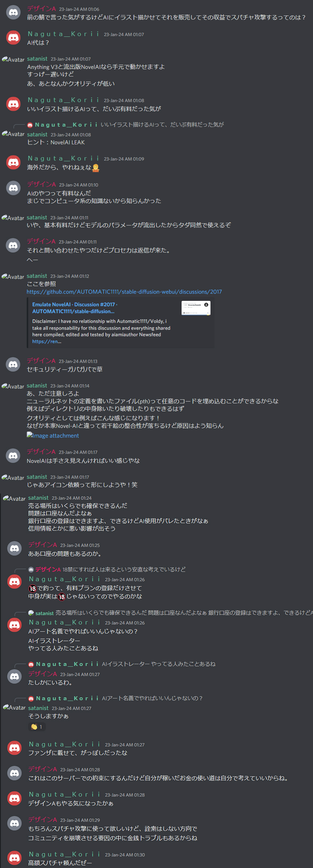Click username satanist on the 'ここを参照' message

[x=37, y=276]
